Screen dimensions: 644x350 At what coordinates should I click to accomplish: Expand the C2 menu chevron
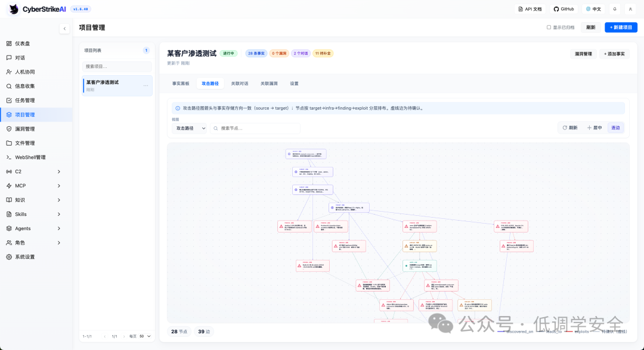[x=58, y=172]
